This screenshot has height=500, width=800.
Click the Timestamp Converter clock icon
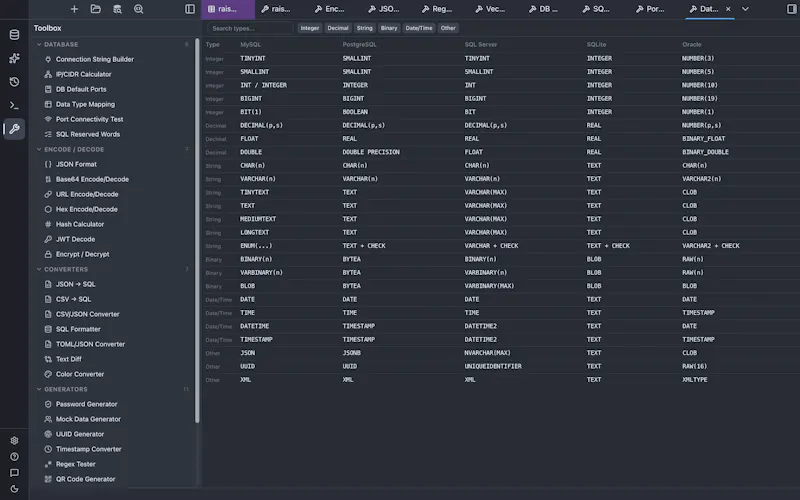tap(48, 449)
